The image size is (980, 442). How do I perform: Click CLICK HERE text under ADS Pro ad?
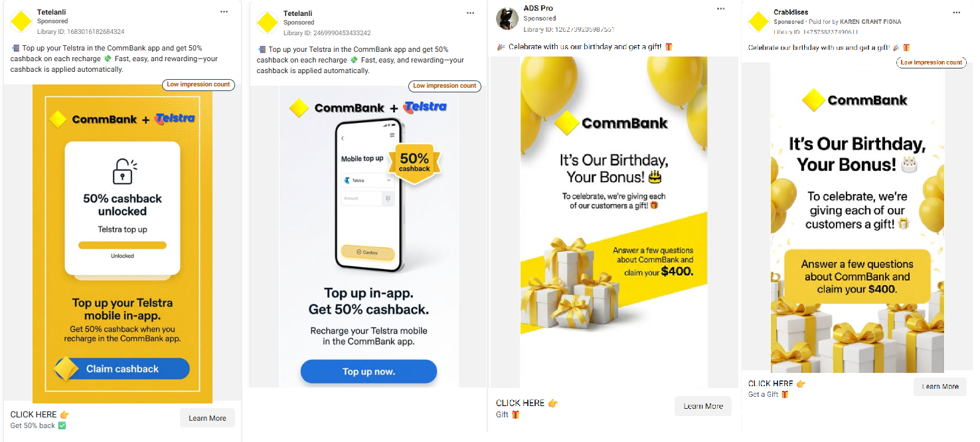520,403
